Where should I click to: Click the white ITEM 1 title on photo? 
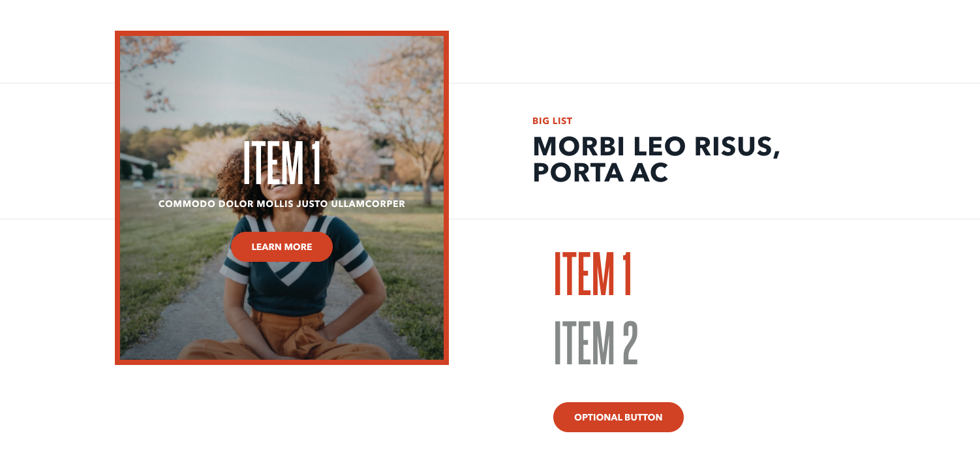[282, 163]
